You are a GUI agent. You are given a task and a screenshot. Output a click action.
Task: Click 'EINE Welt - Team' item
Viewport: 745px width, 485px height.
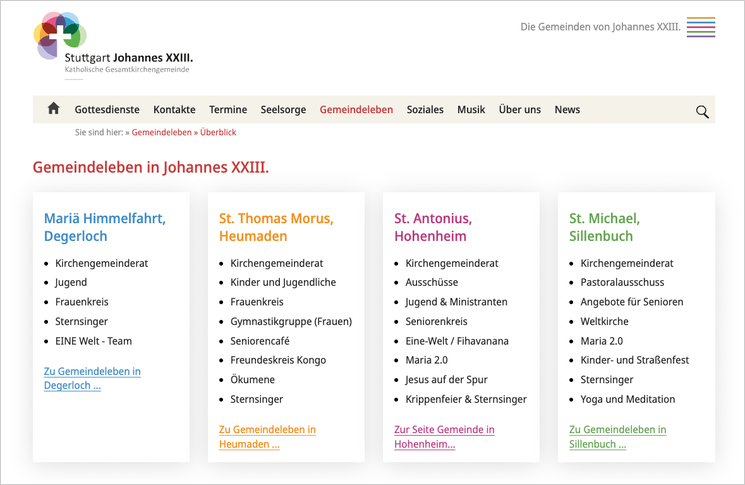tap(94, 341)
